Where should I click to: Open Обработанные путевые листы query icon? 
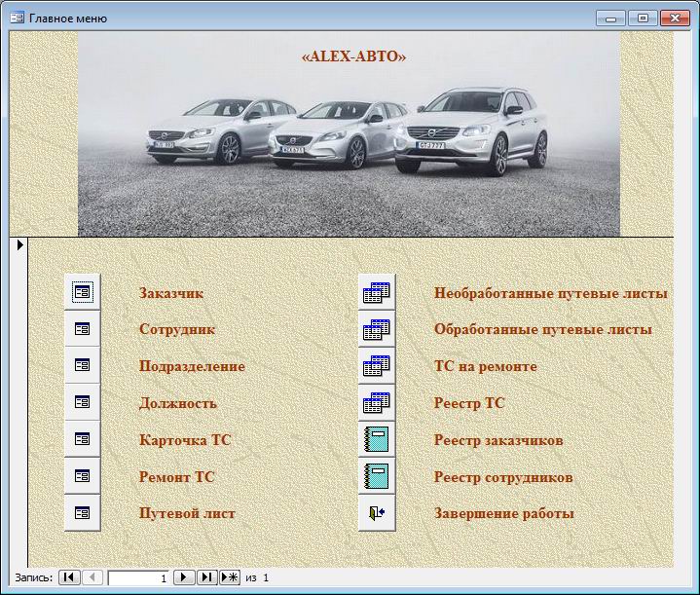pos(377,329)
